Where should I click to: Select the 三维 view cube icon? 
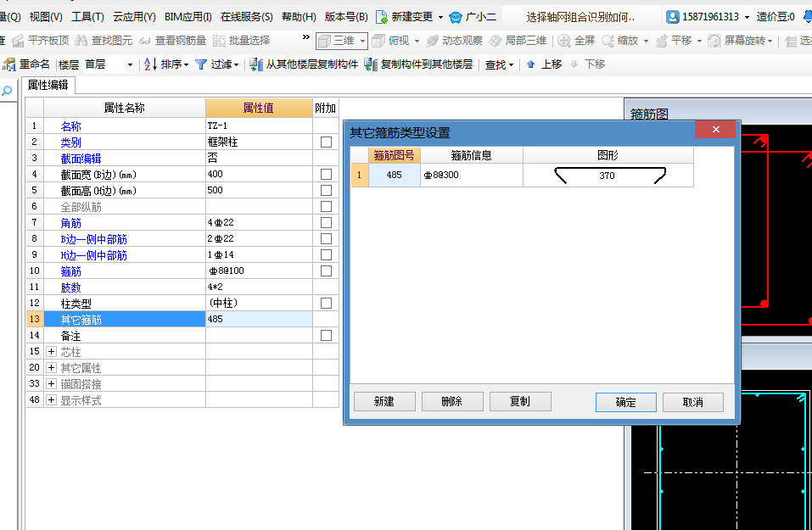324,41
